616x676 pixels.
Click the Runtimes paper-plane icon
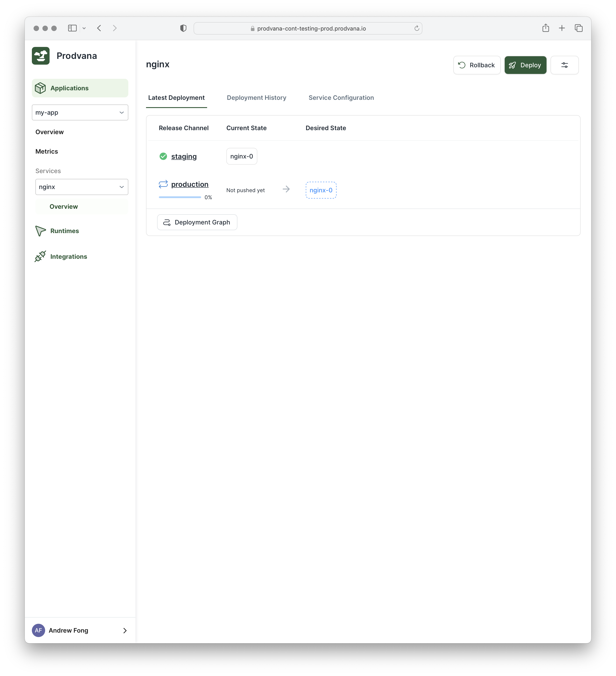point(40,231)
